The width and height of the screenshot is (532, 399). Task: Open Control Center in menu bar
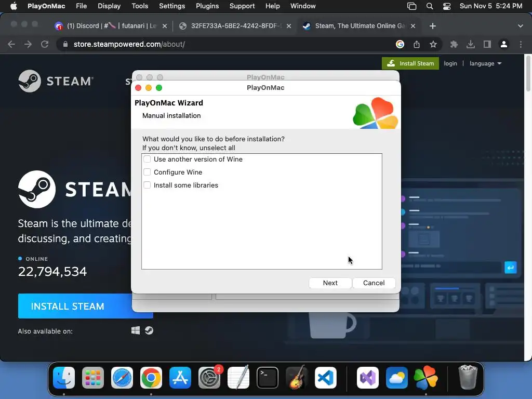[x=447, y=6]
